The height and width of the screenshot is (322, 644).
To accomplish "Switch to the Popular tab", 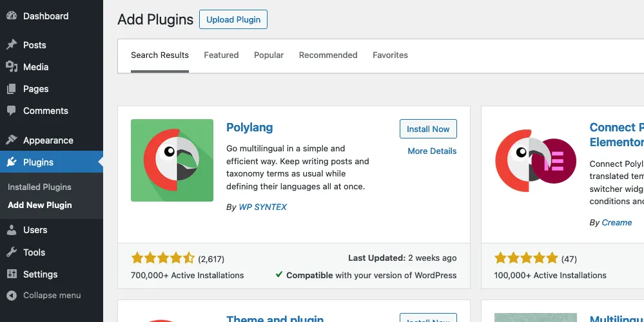I will click(269, 55).
